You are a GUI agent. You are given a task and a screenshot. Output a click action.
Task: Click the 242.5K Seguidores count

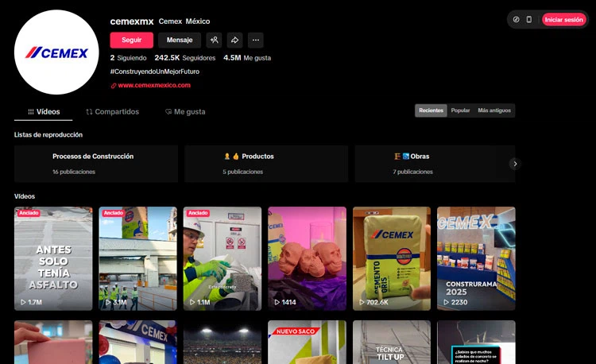(184, 58)
